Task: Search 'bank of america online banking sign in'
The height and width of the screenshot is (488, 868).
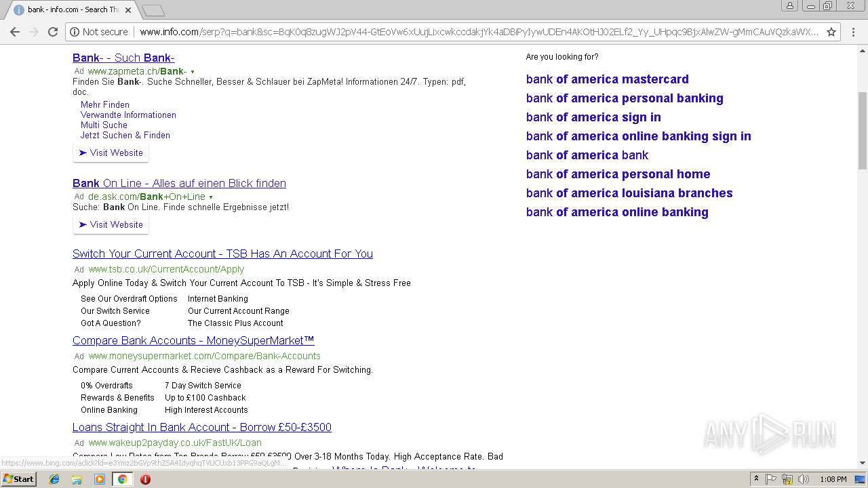Action: point(639,136)
